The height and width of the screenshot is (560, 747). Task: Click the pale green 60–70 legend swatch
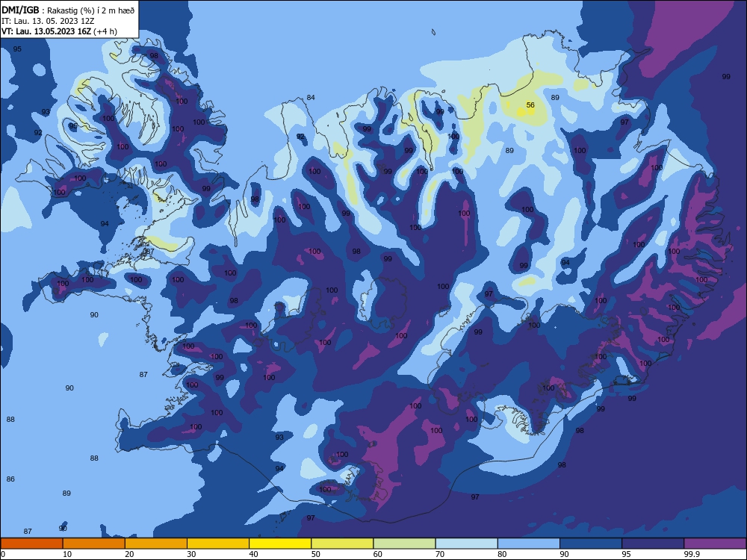pos(404,544)
